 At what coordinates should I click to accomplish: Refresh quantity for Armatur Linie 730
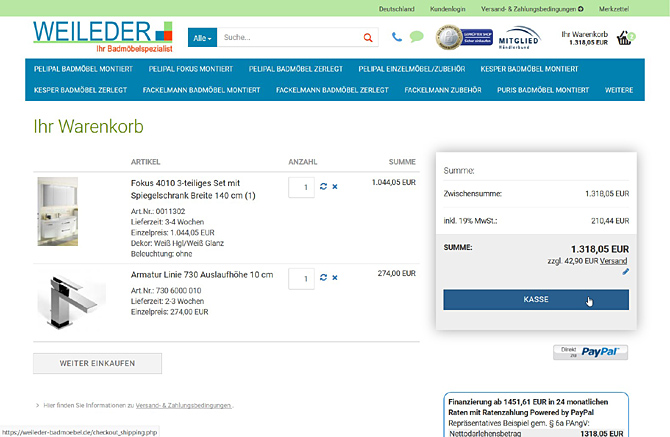tap(323, 278)
